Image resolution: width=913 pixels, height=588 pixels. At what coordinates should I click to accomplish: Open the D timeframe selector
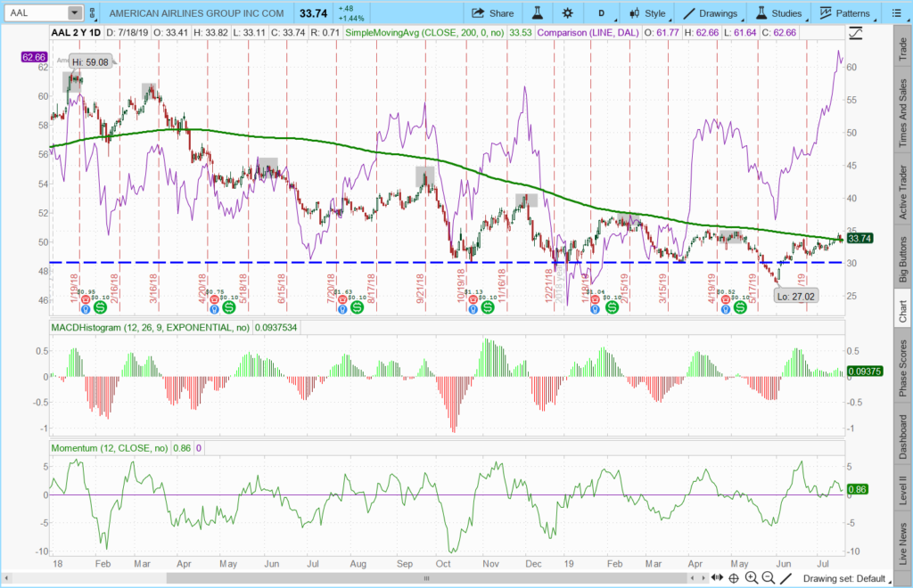(602, 13)
